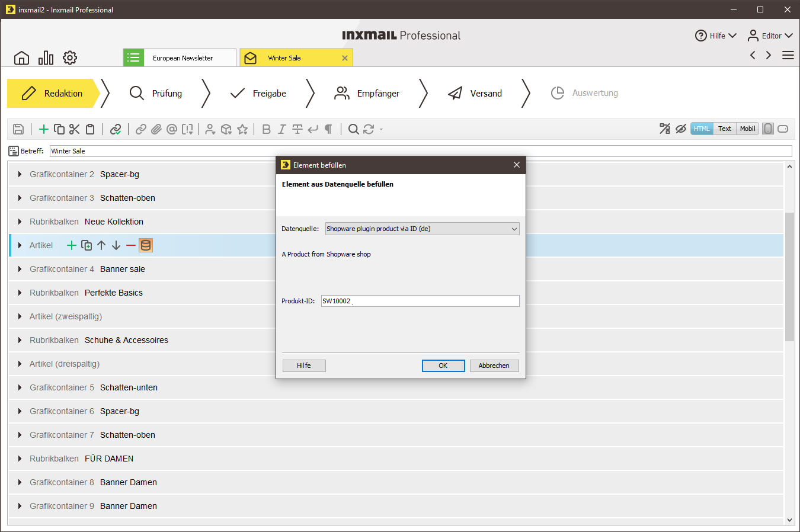Go to Empfänger workflow step
Image resolution: width=800 pixels, height=532 pixels.
click(x=367, y=93)
